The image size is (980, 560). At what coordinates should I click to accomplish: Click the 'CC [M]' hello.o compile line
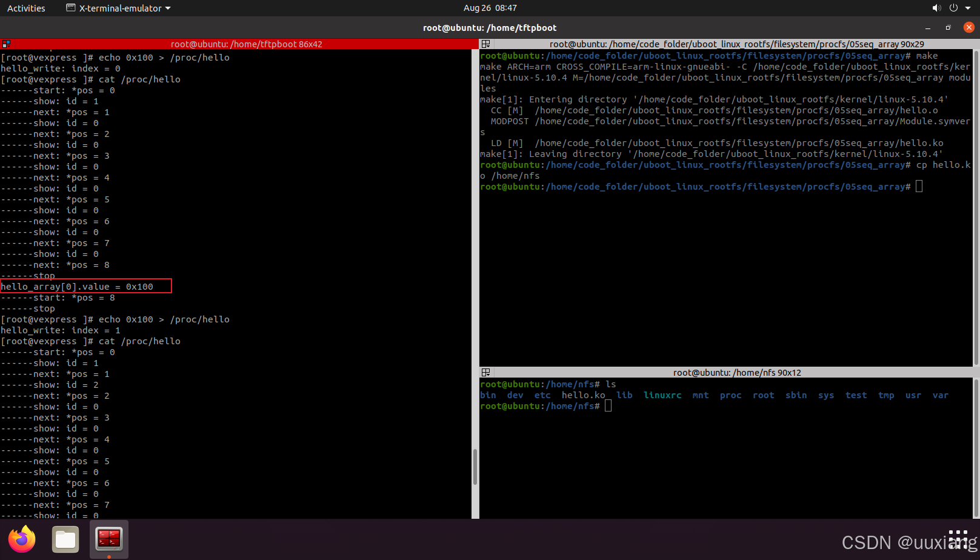click(x=714, y=110)
